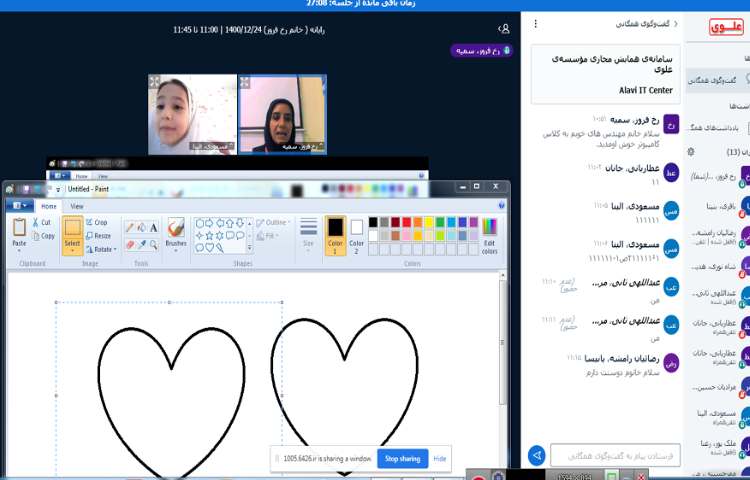Switch to the Home ribbon tab
Viewport: 750px width, 480px height.
pyautogui.click(x=49, y=207)
